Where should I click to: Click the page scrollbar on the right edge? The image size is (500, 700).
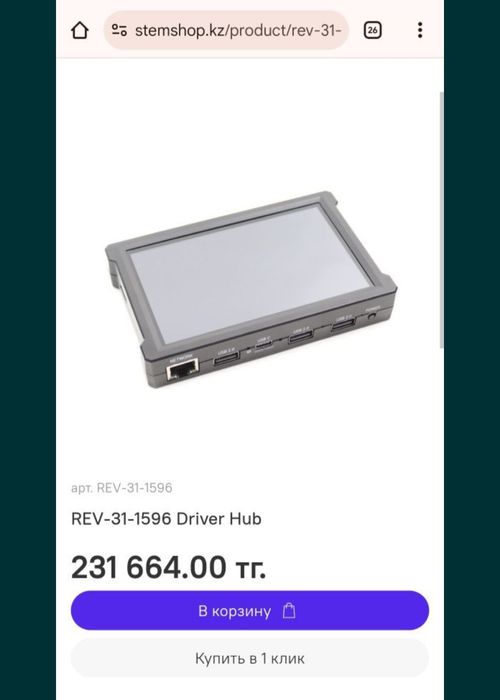click(442, 220)
